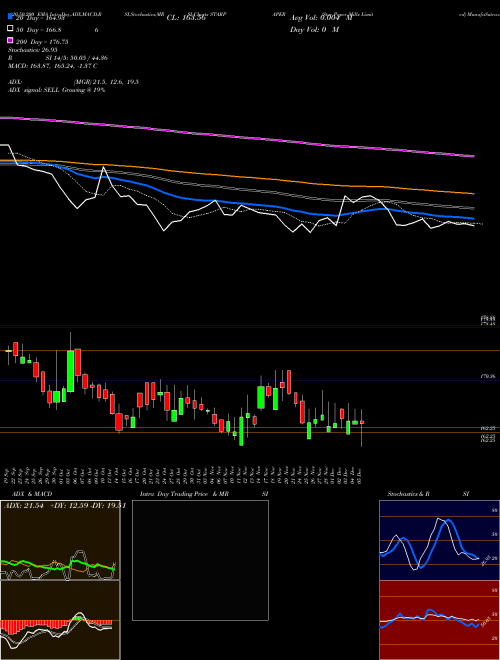Click the ADX: 21.54 +DY -DY readout
The width and height of the screenshot is (500, 660).
tap(64, 506)
